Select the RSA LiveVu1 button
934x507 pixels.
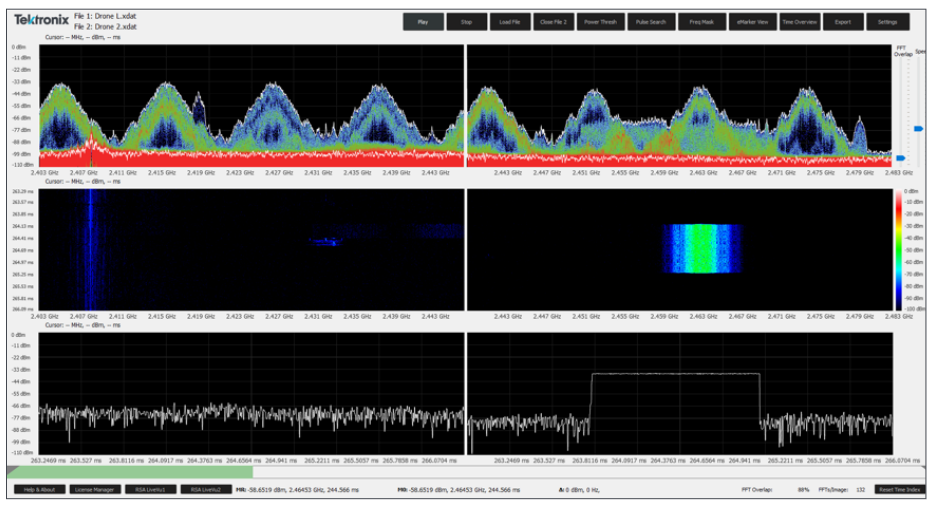pos(150,489)
